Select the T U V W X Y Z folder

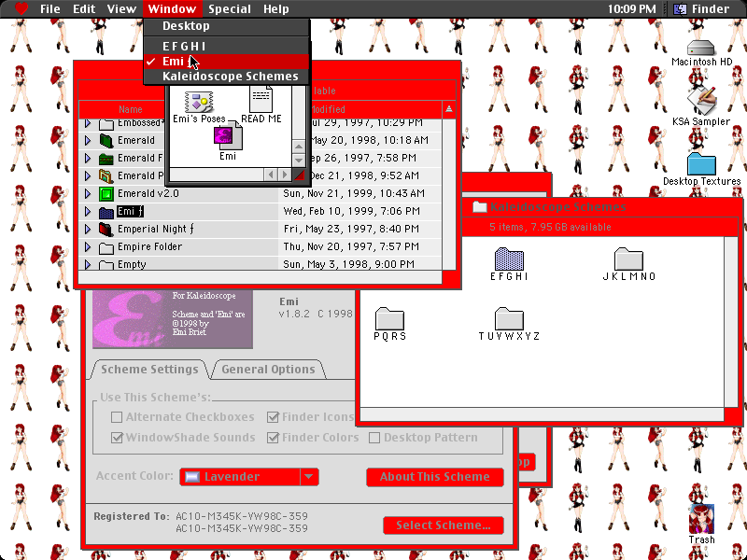click(509, 318)
